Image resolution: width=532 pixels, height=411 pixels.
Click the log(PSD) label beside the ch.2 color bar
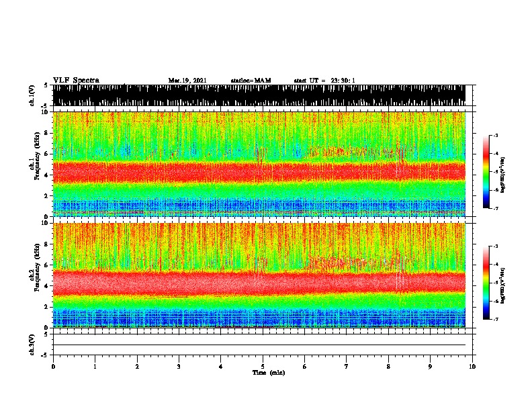pos(503,285)
